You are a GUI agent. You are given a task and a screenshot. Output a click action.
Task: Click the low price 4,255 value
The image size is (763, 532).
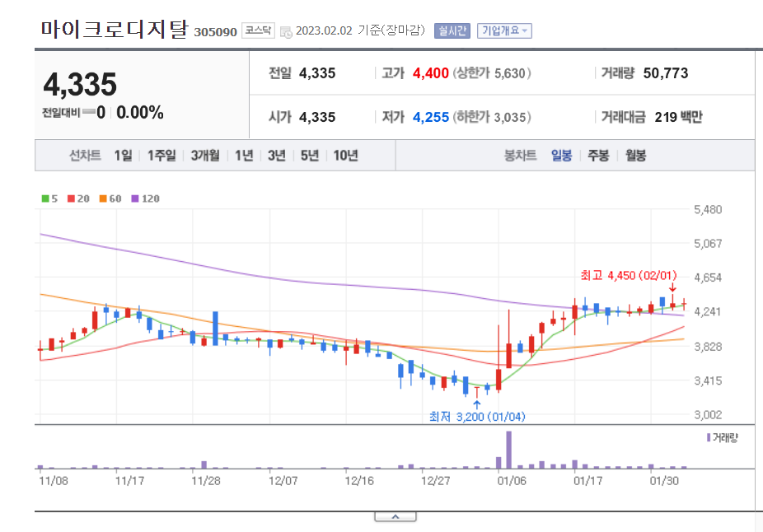[x=431, y=117]
